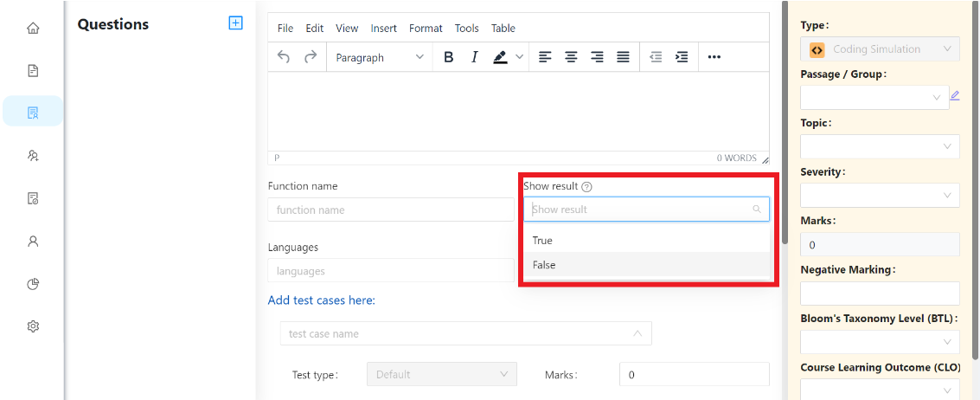This screenshot has width=980, height=400.
Task: Open the settings gear icon in sidebar
Action: [33, 326]
